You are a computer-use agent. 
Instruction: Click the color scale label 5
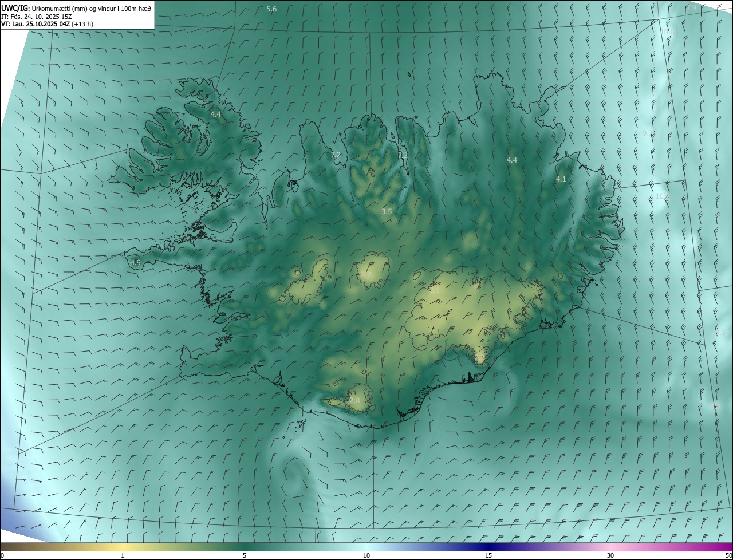[245, 556]
